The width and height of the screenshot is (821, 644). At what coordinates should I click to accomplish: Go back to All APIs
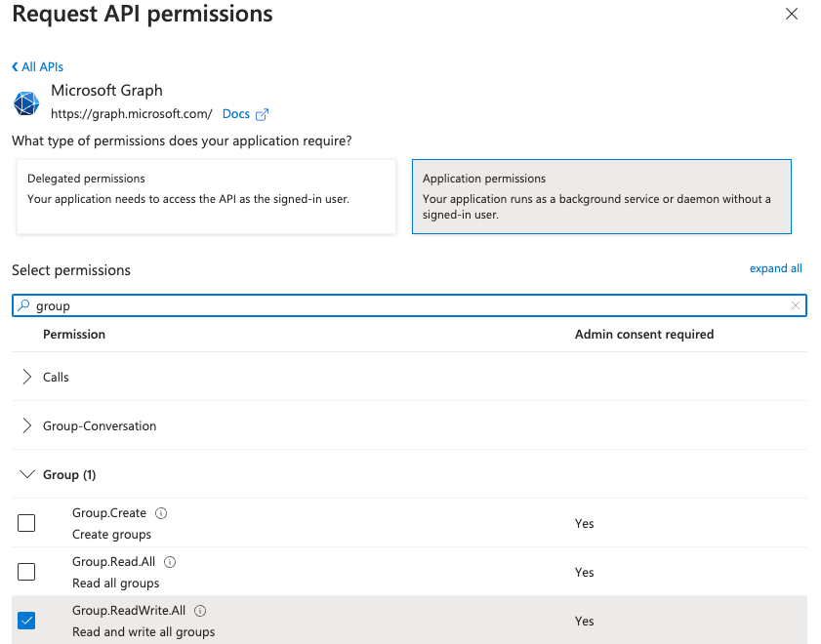click(37, 67)
